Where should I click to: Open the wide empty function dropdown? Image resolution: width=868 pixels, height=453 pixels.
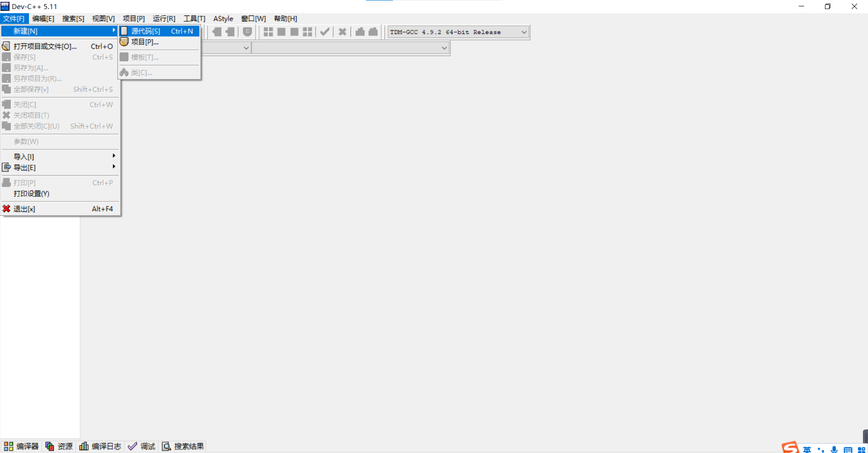click(x=350, y=48)
